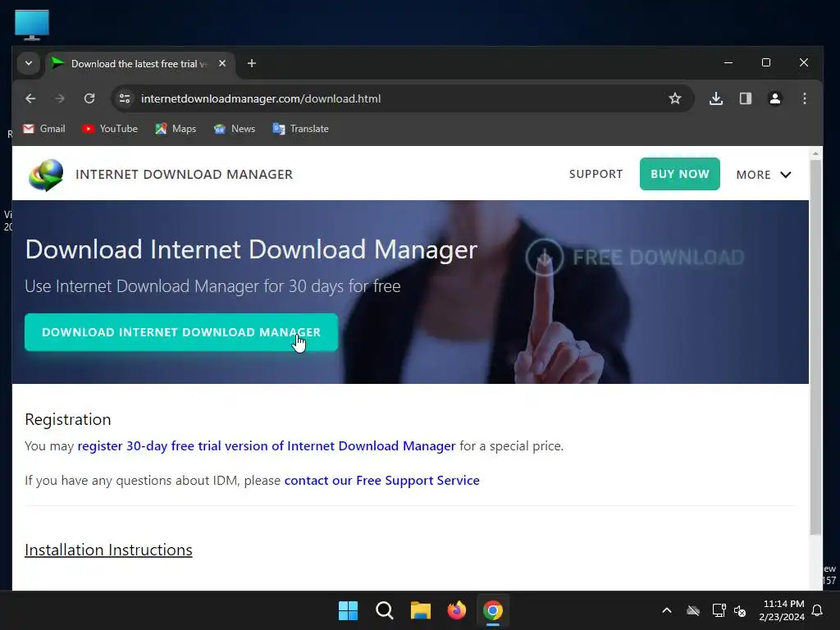Click register 30-day free trial version link
This screenshot has width=840, height=630.
pyautogui.click(x=267, y=445)
